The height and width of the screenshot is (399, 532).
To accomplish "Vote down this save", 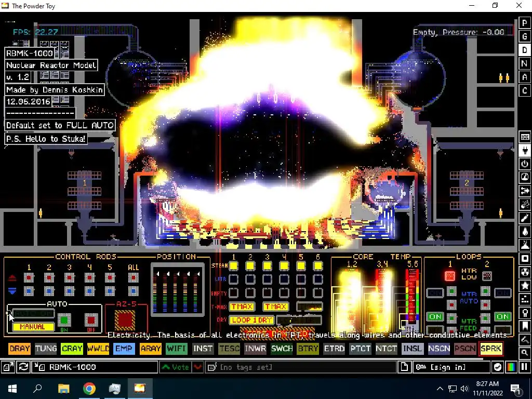I will [x=198, y=367].
